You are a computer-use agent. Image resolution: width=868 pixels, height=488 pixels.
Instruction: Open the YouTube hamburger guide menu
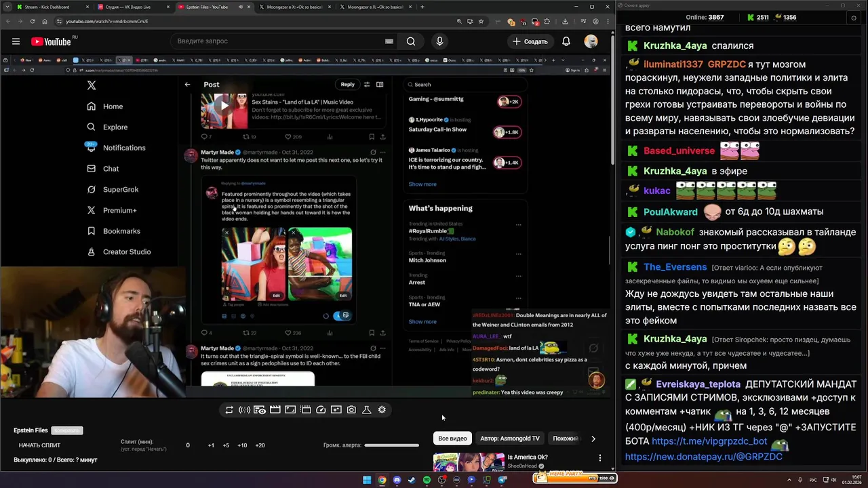tap(16, 41)
